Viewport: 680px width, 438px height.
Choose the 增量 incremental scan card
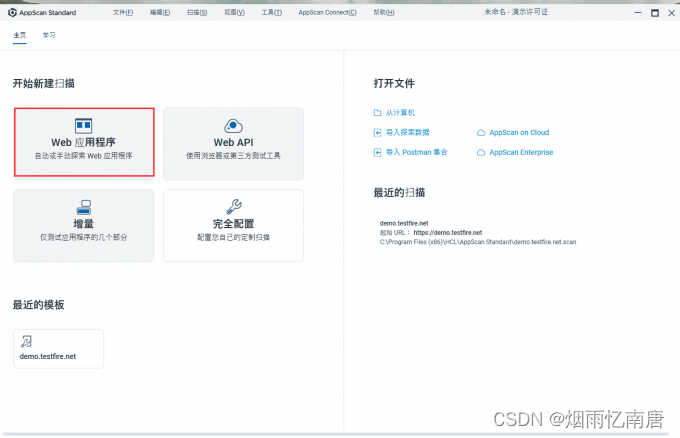click(x=84, y=225)
